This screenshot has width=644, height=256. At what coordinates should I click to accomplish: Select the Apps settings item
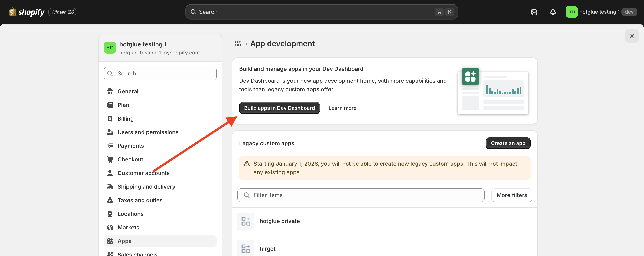[x=124, y=241]
